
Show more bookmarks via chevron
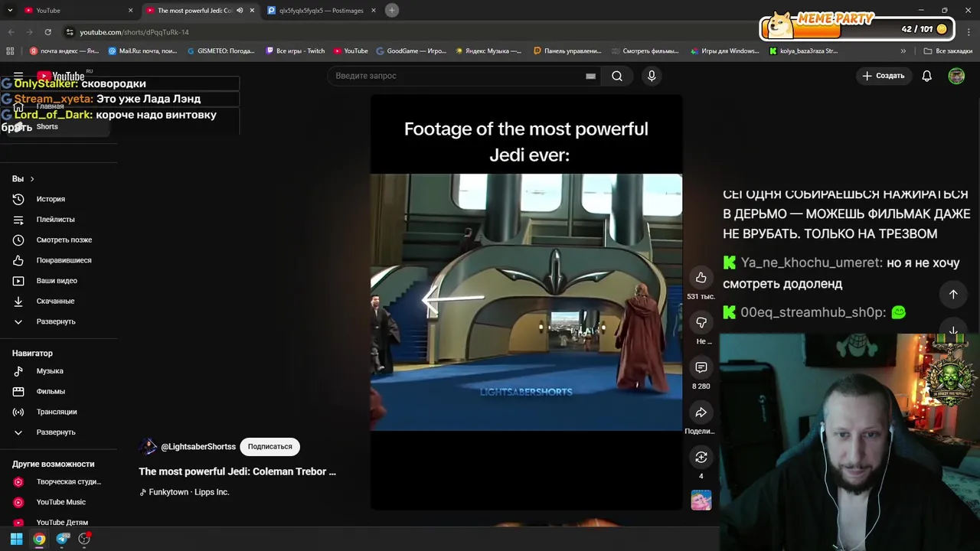click(903, 51)
